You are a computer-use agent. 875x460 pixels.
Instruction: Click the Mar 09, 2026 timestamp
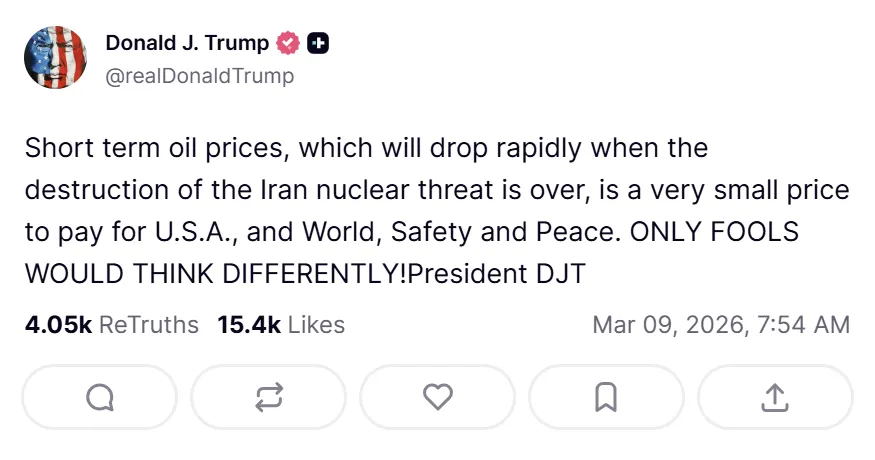(721, 325)
